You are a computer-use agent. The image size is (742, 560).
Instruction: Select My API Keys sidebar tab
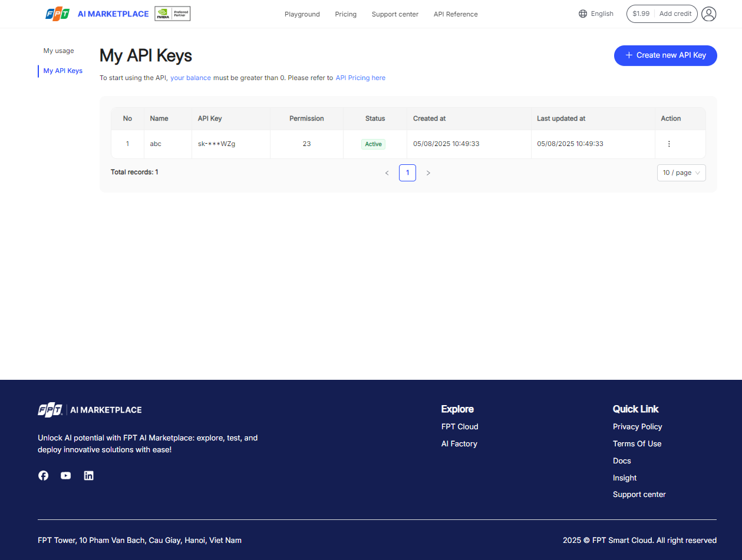click(x=63, y=71)
